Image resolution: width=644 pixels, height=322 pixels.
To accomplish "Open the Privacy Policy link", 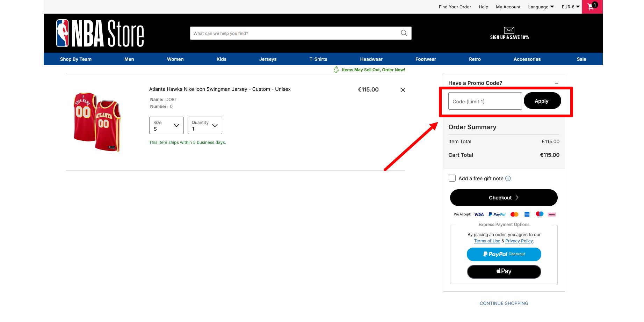I will [519, 241].
